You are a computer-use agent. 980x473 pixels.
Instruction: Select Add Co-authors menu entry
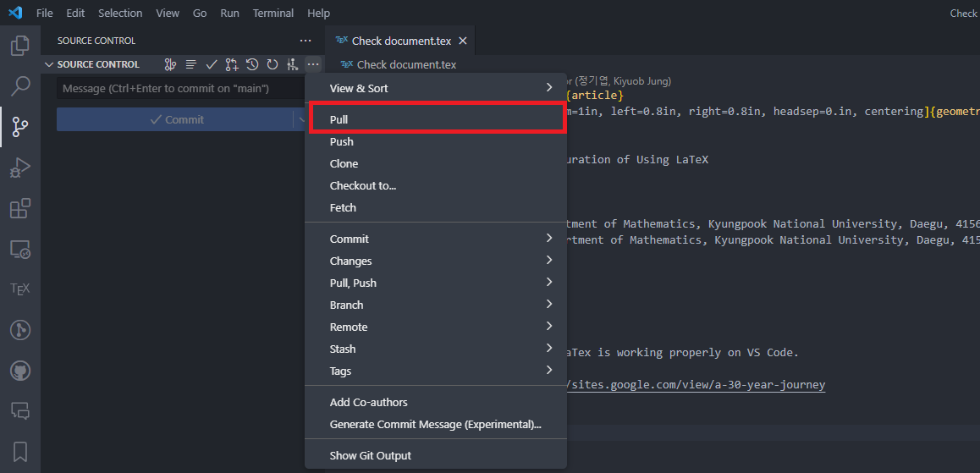click(x=436, y=403)
